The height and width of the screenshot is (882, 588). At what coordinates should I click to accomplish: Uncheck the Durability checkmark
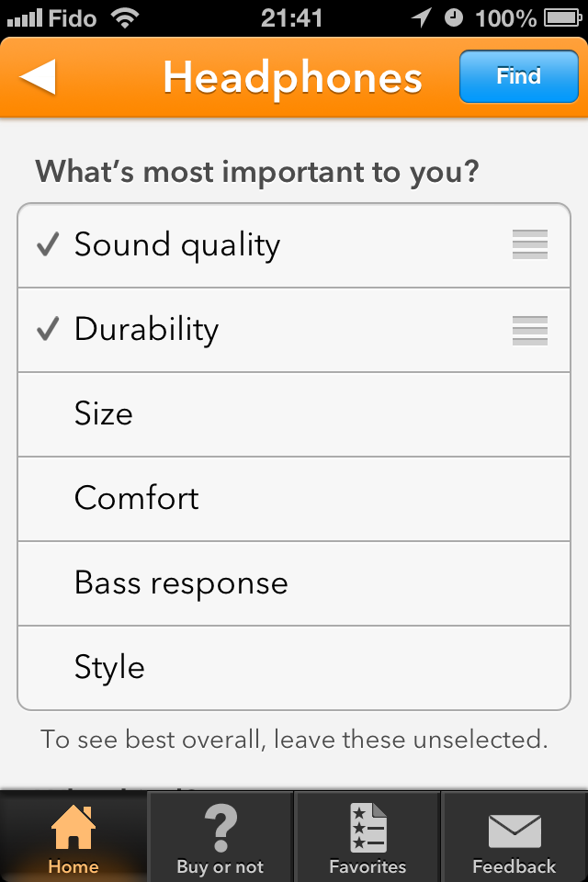pyautogui.click(x=48, y=329)
